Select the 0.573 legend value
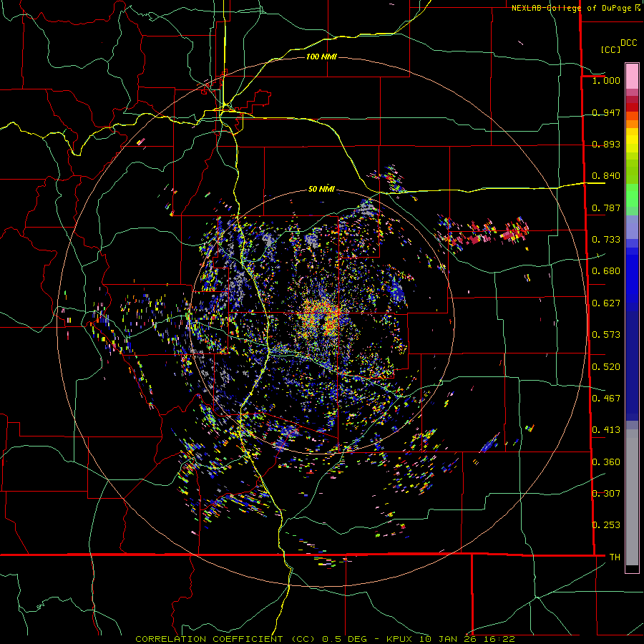 (606, 335)
